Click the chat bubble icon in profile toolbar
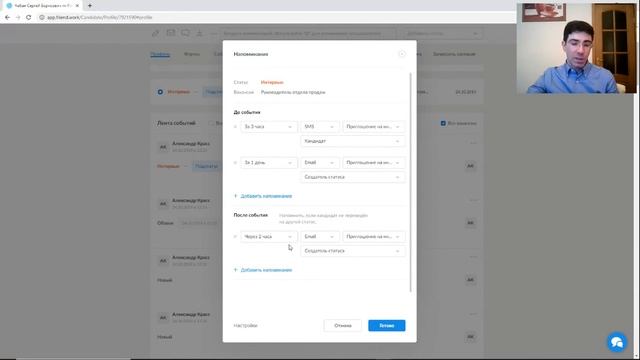640x360 pixels. click(x=185, y=33)
